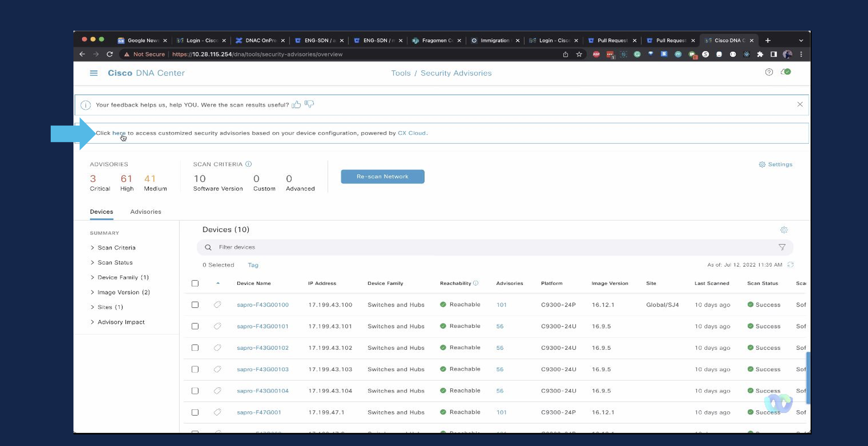Switch to the Advisories tab
The height and width of the screenshot is (446, 868).
[x=145, y=211]
